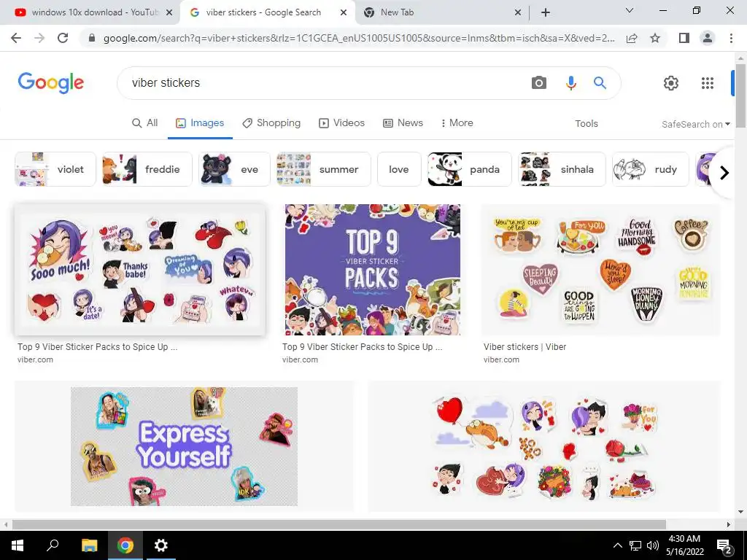This screenshot has width=747, height=560.
Task: Select the Shopping results tab
Action: [x=271, y=122]
